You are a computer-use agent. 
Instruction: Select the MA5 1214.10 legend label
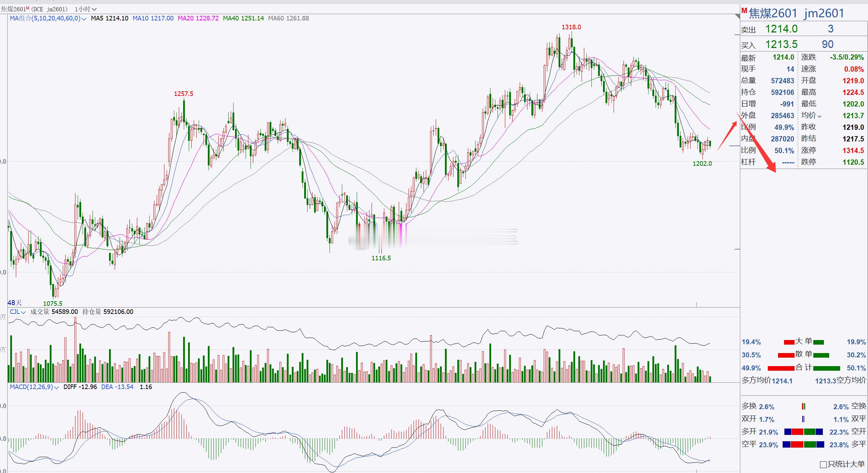[x=109, y=18]
